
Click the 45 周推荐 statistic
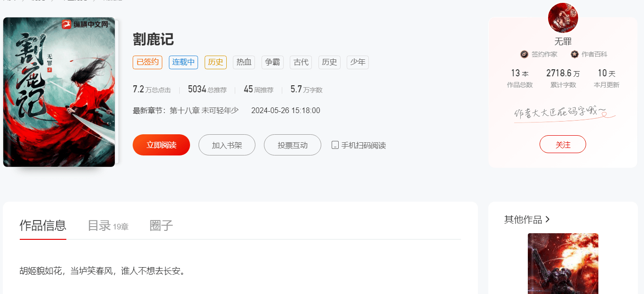[258, 90]
